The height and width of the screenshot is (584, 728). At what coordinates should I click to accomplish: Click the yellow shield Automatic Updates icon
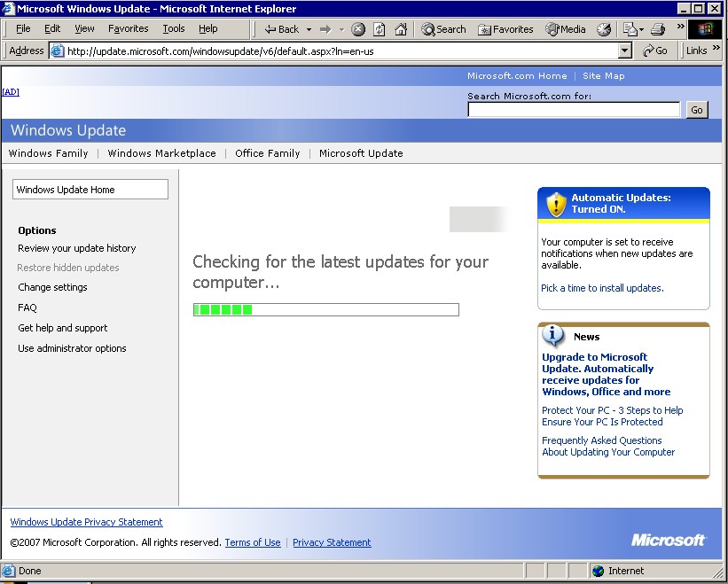pos(556,204)
